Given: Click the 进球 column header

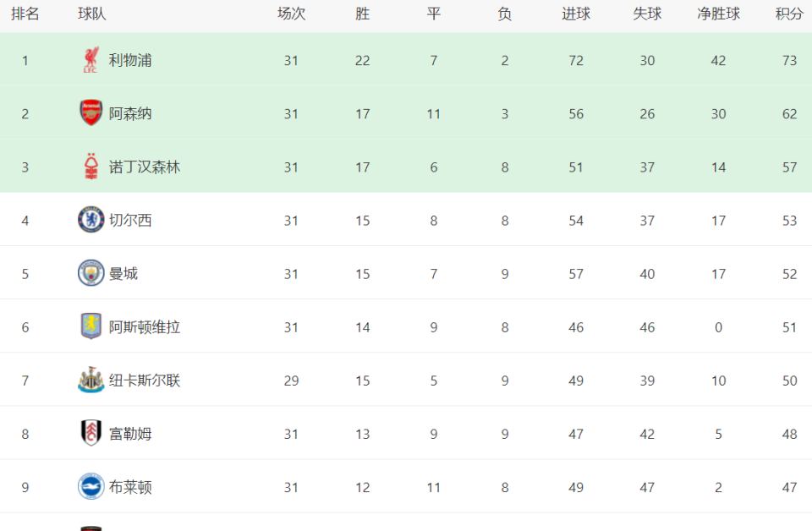Looking at the screenshot, I should click(x=576, y=14).
